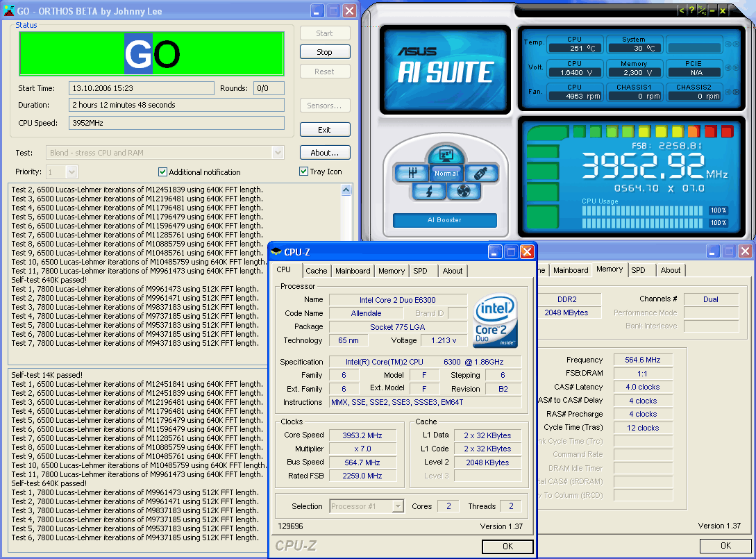Open the Test type dropdown in ORTHOS
This screenshot has height=559, width=756.
pos(278,152)
